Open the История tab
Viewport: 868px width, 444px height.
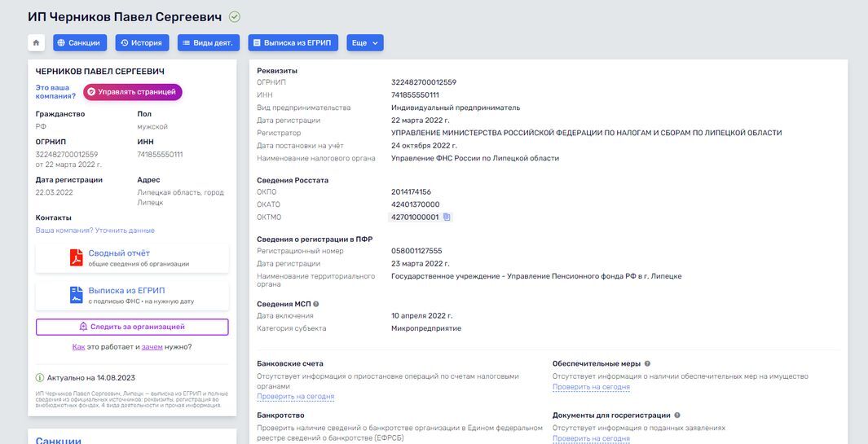143,43
